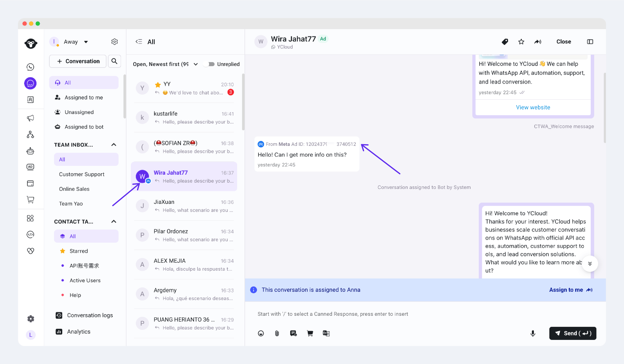Click the message input field
The image size is (624, 364).
425,314
